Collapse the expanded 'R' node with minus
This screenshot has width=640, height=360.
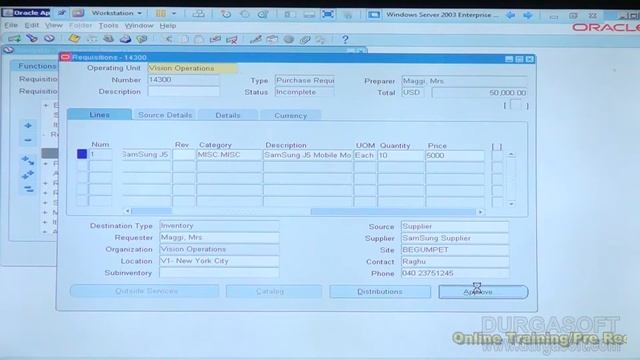click(x=45, y=134)
